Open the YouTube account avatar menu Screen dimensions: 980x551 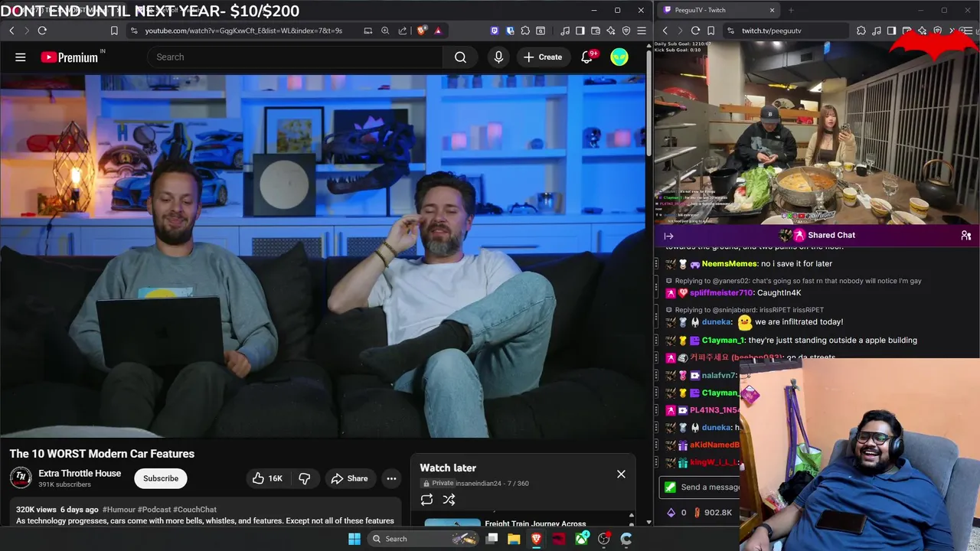619,57
